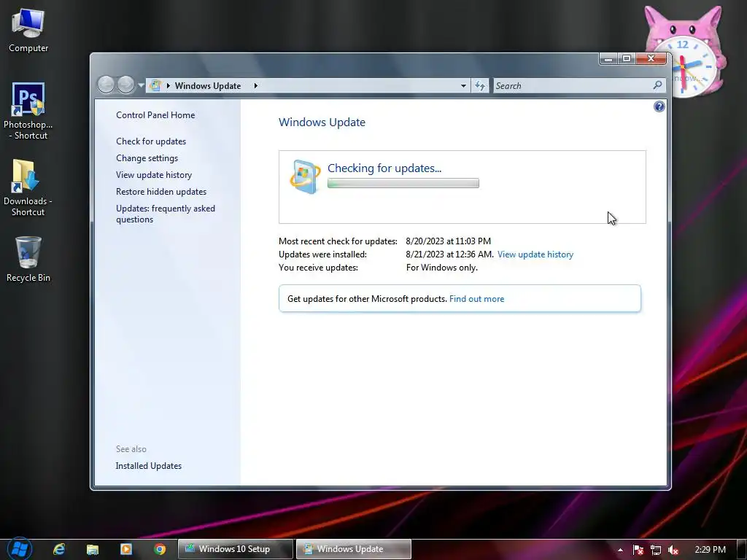Screen dimensions: 747x560
Task: Click the muted volume tray icon
Action: 673,550
